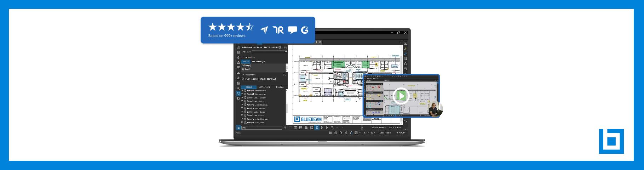The image size is (644, 170).
Task: Play the Bluebeam demo video
Action: click(x=401, y=96)
